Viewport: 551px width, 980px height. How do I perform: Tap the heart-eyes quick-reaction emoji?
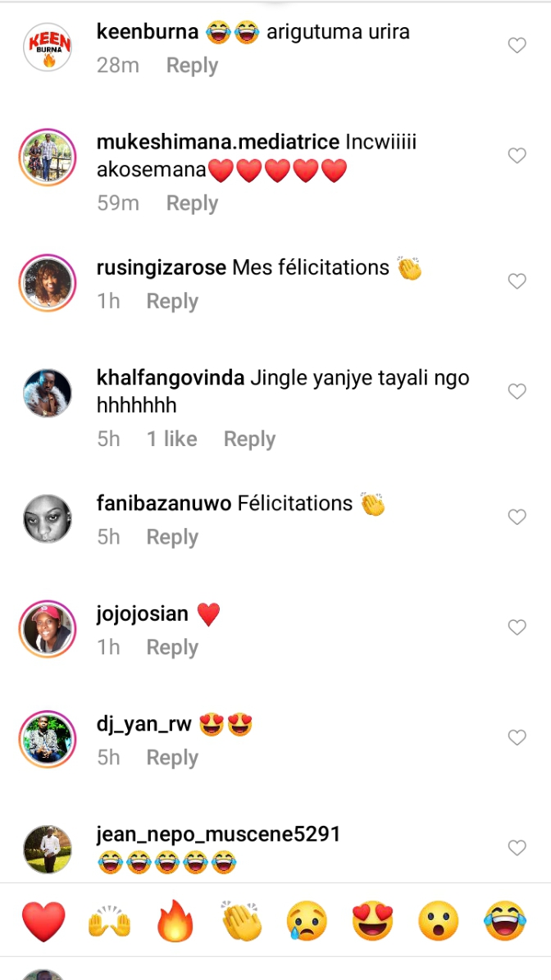pos(373,921)
